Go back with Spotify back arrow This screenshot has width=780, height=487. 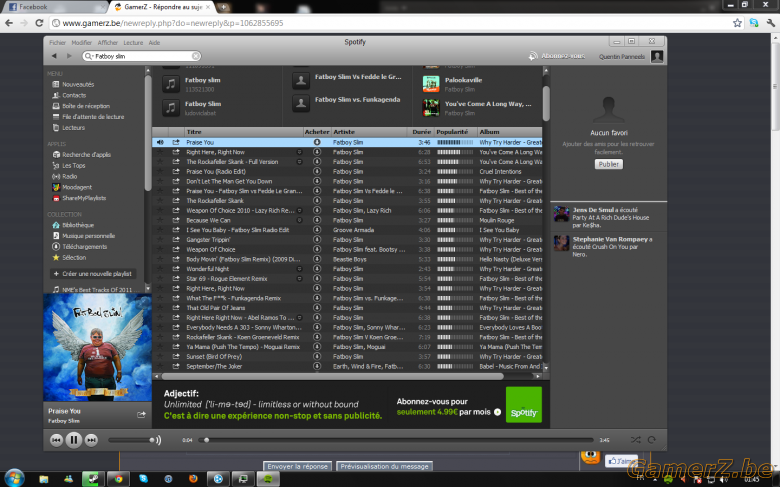[54, 56]
